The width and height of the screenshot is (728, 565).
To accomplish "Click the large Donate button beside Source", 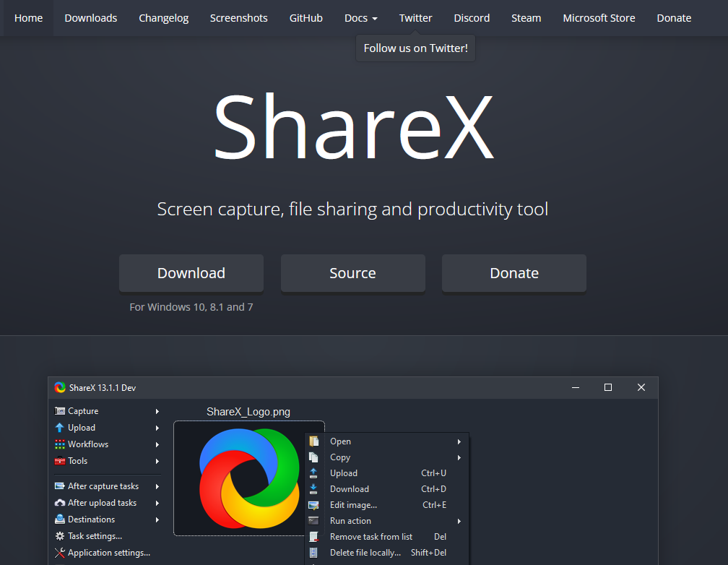I will (514, 272).
